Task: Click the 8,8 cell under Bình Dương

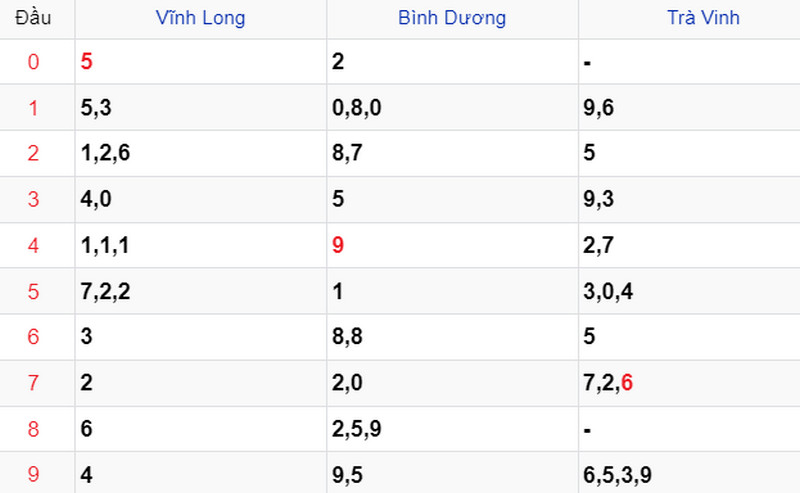Action: [x=452, y=337]
